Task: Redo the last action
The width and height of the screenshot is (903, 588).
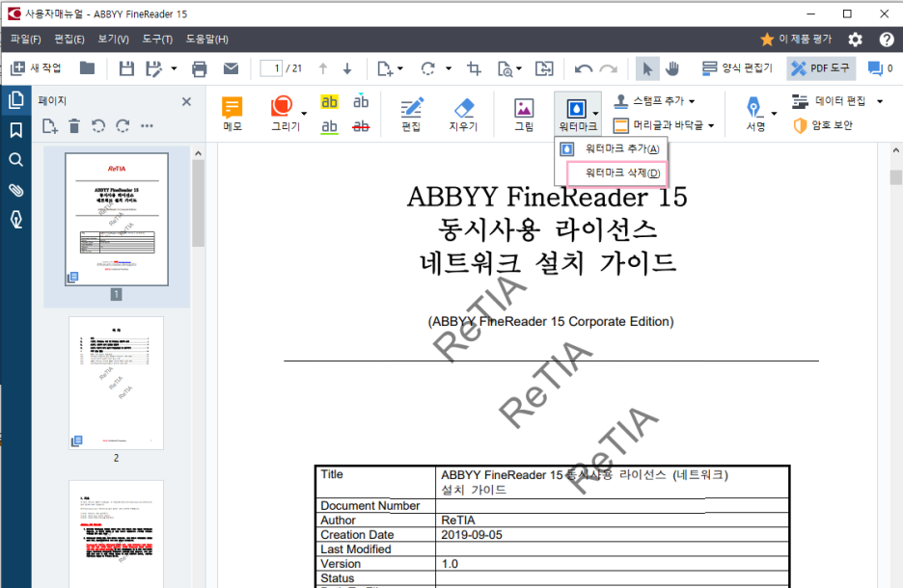Action: click(x=608, y=68)
